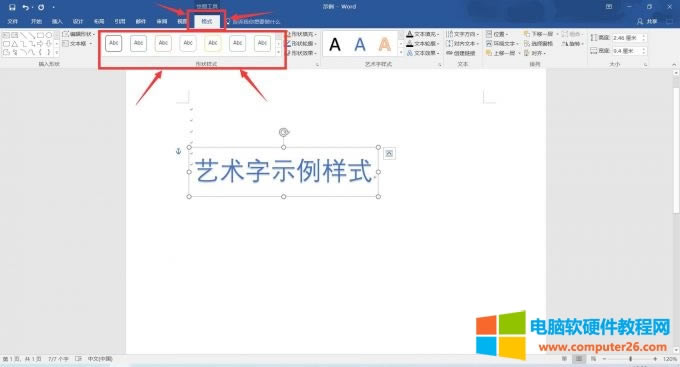Expand the 文字方向 text direction dropdown
The image size is (680, 367).
tap(463, 34)
